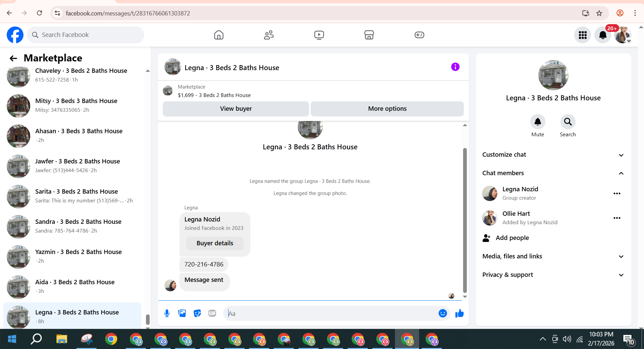Open conversation information purple icon
The width and height of the screenshot is (644, 349).
pyautogui.click(x=455, y=67)
